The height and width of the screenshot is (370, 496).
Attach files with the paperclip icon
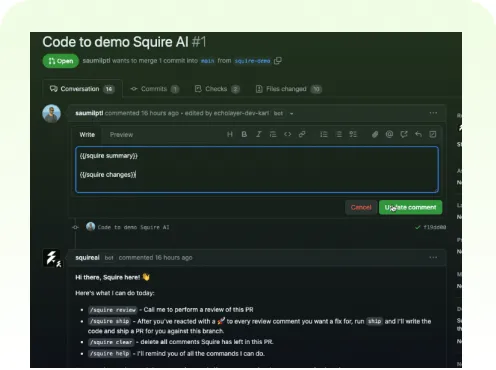point(375,134)
